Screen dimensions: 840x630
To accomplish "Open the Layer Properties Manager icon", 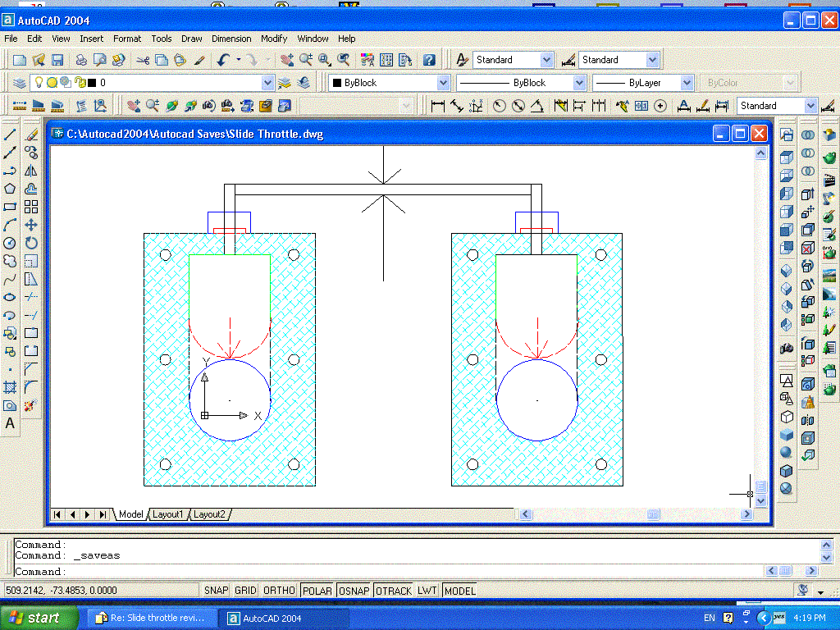I will pyautogui.click(x=20, y=83).
